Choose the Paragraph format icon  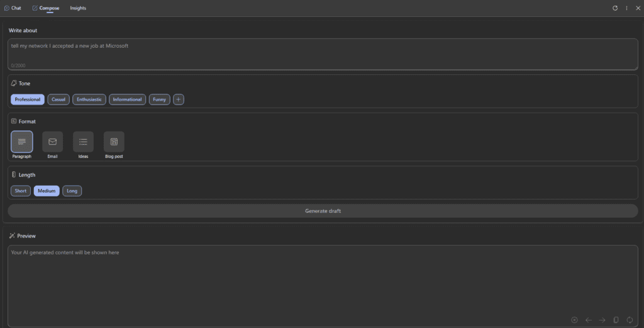(22, 142)
